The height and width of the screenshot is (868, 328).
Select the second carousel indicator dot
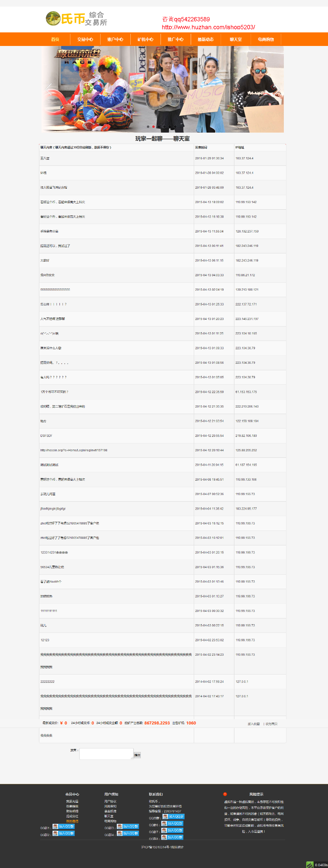tap(154, 127)
